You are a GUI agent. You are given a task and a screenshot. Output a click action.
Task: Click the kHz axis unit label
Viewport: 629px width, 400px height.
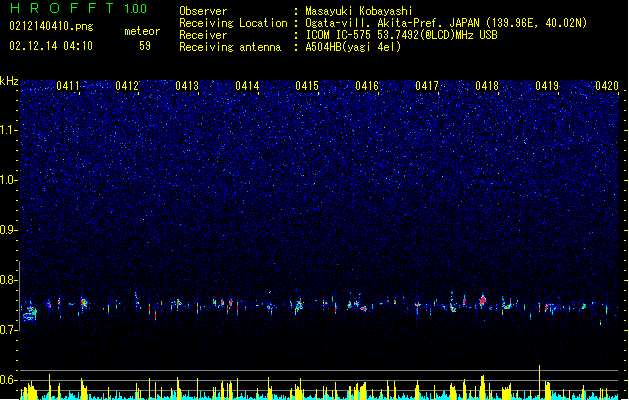pyautogui.click(x=9, y=81)
